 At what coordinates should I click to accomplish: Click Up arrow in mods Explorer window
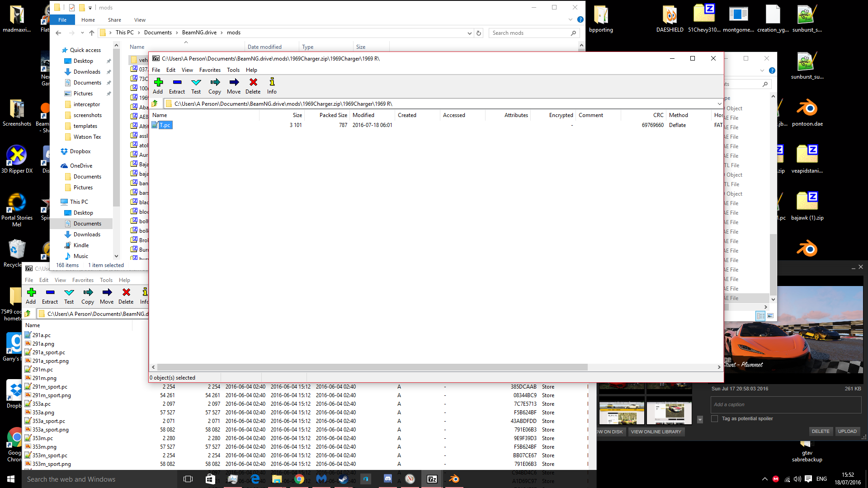[92, 33]
